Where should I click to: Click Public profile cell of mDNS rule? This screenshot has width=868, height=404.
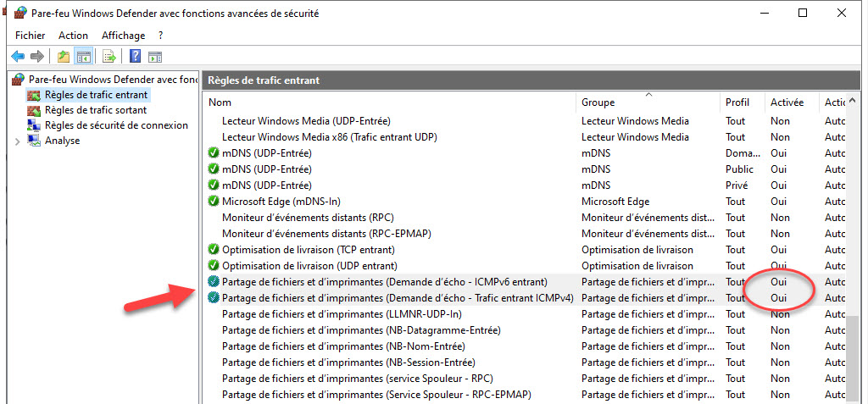click(x=739, y=169)
